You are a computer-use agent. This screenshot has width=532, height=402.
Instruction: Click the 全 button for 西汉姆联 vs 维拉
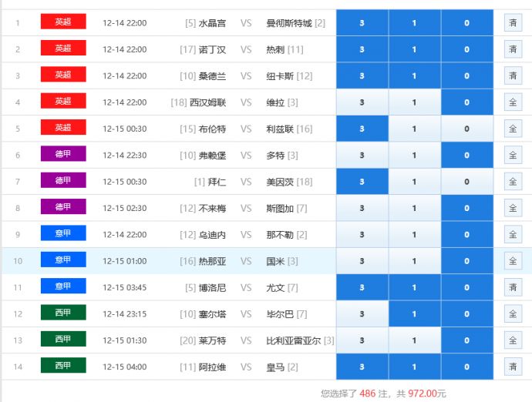pos(513,102)
